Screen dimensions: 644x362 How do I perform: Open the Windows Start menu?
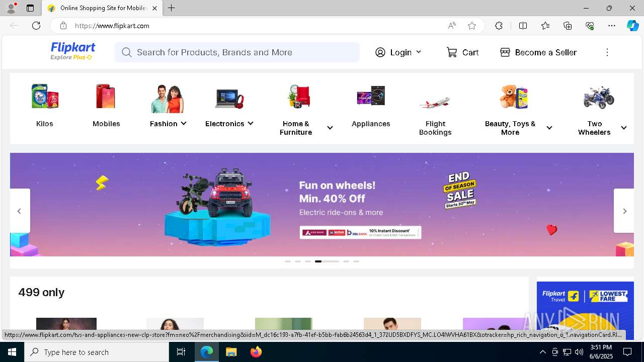12,352
